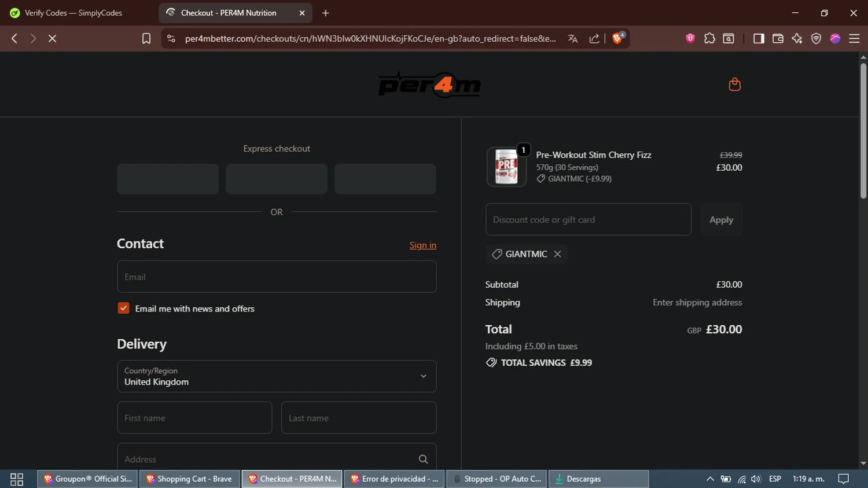Open site settings icon in address bar

171,38
